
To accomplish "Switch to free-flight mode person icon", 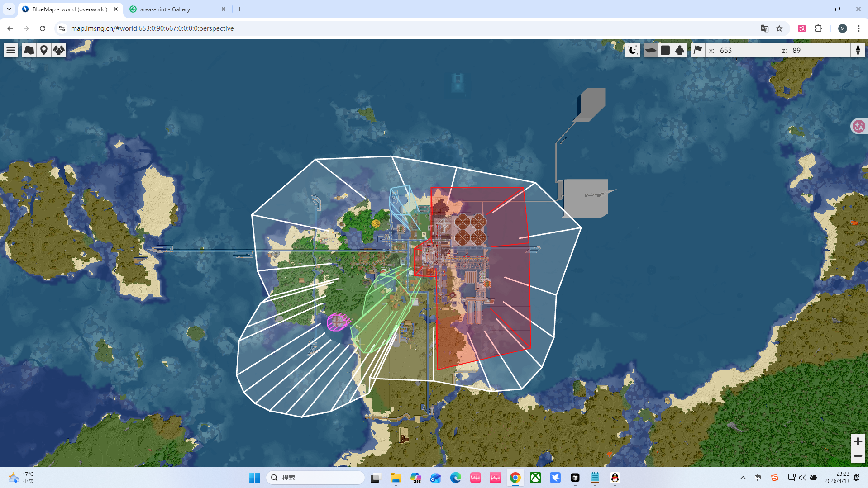I will (x=680, y=50).
